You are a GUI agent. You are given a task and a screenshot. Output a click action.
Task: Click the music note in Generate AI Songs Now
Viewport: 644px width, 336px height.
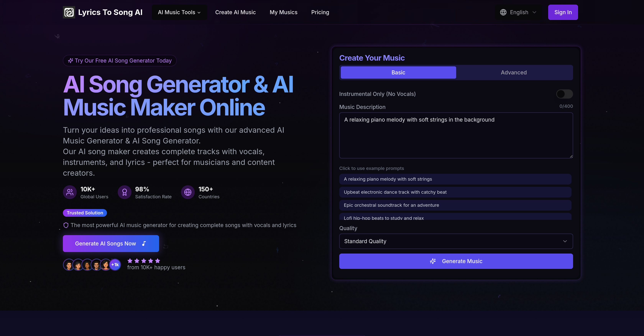(x=144, y=243)
